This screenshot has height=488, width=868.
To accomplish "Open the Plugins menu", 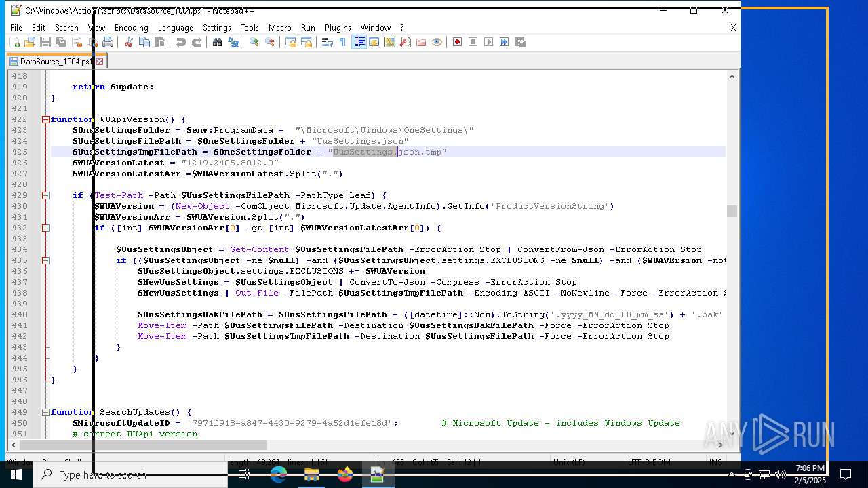I will [x=338, y=28].
